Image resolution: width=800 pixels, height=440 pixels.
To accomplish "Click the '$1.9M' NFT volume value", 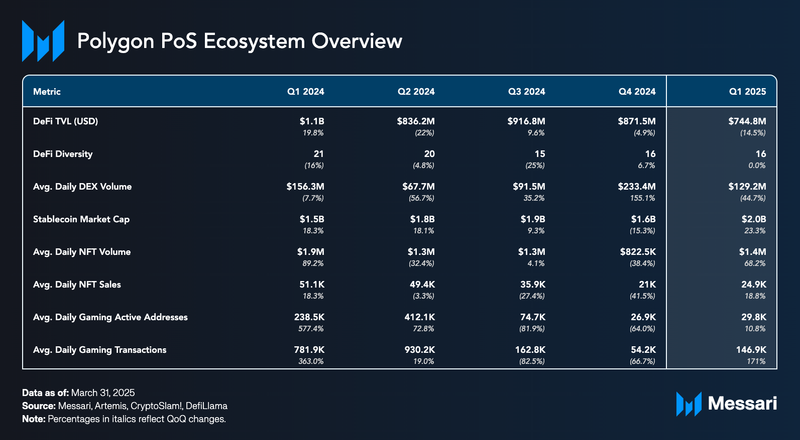I will (x=311, y=252).
